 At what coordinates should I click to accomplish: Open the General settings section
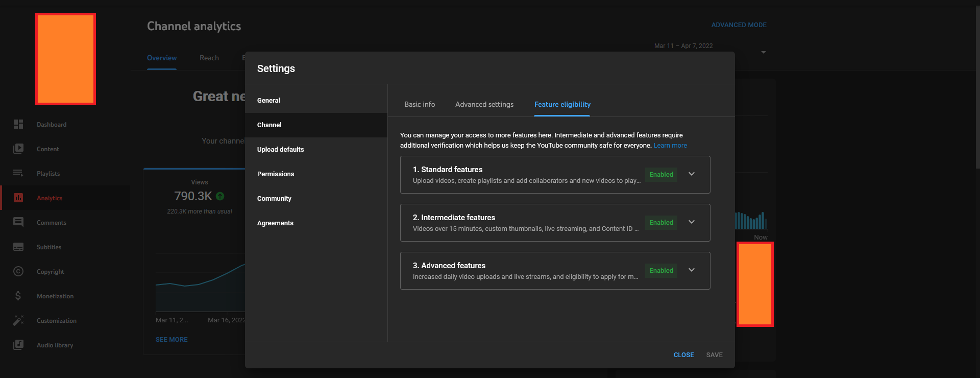[x=316, y=101]
